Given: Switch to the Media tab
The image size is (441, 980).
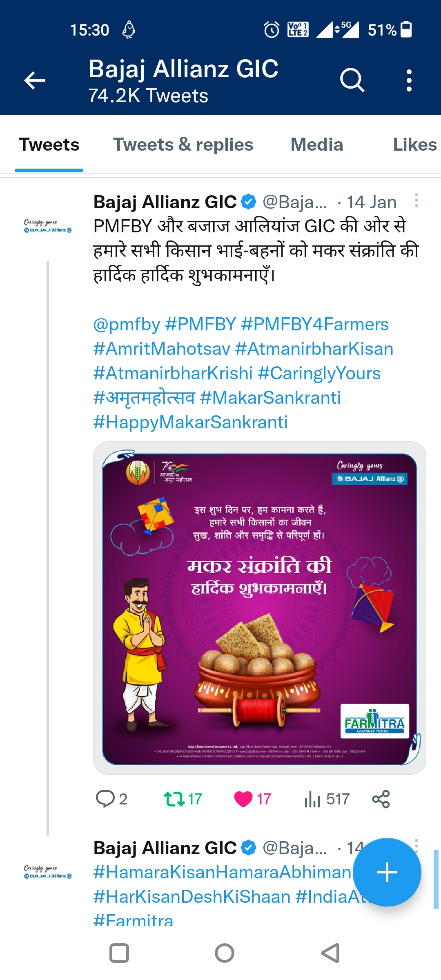Looking at the screenshot, I should click(x=316, y=145).
